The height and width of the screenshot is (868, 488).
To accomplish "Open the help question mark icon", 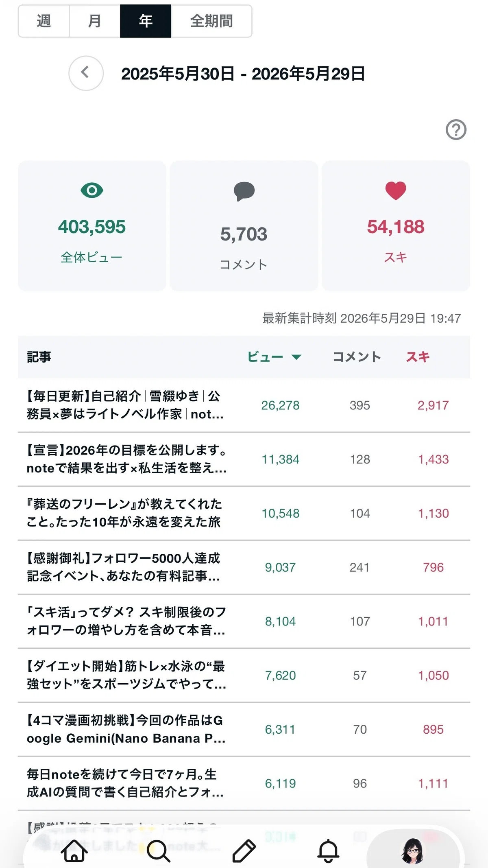I will 456,130.
